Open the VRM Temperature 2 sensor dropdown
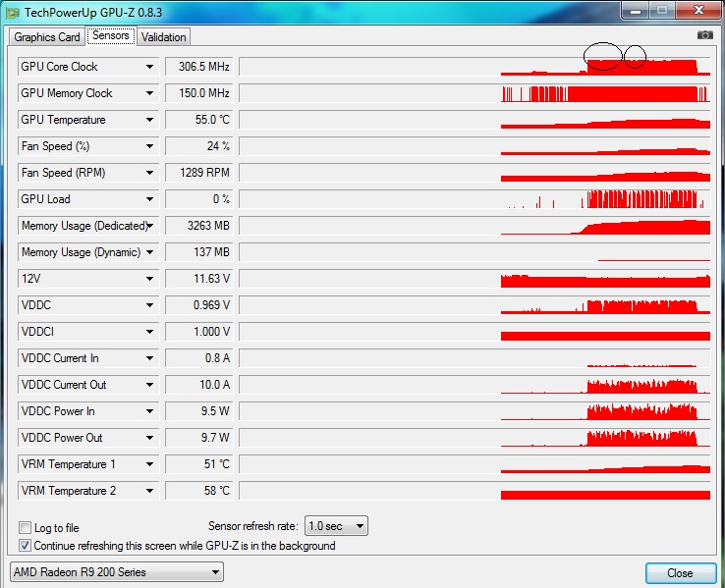The image size is (725, 588). click(x=149, y=491)
